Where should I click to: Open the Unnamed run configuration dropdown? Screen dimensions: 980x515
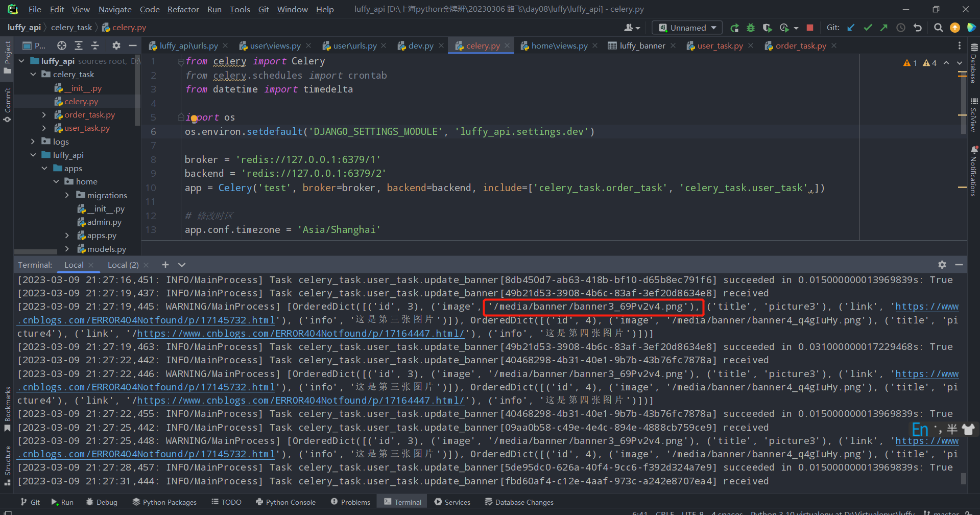(687, 28)
